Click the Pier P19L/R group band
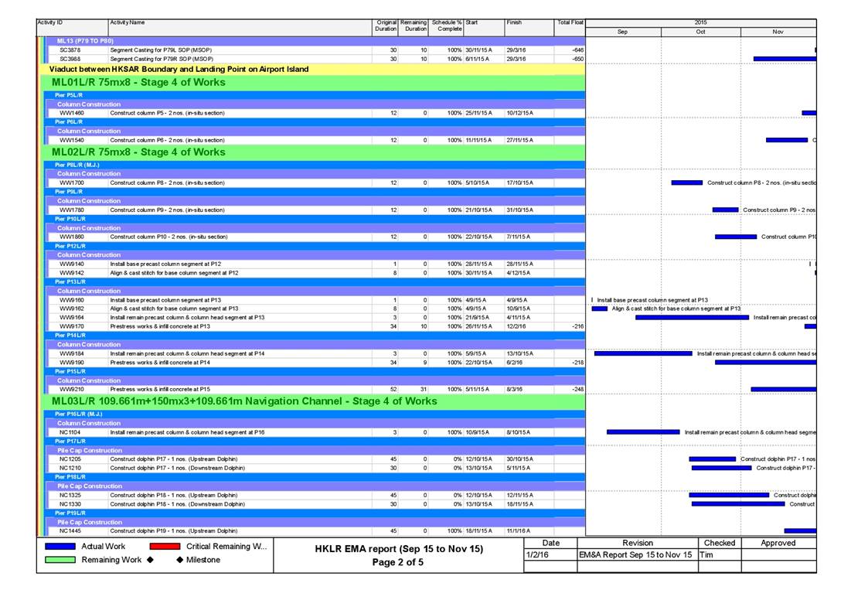Image resolution: width=868 pixels, height=614 pixels. click(x=315, y=513)
